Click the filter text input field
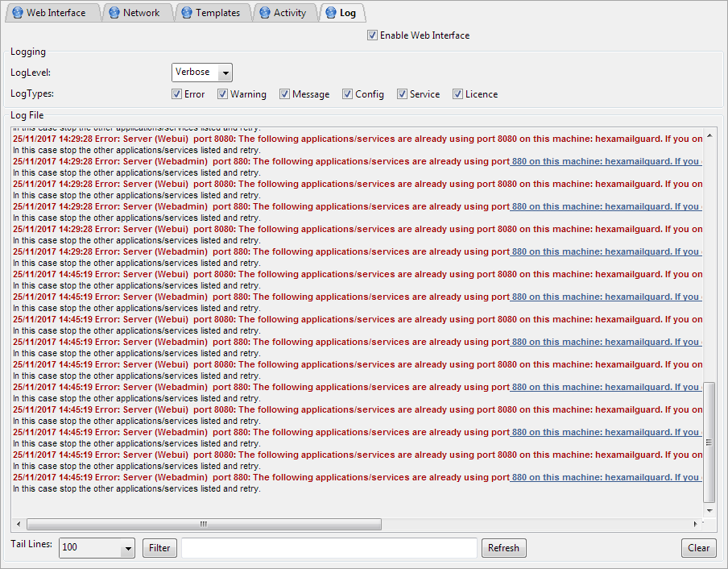The height and width of the screenshot is (569, 728). 329,548
